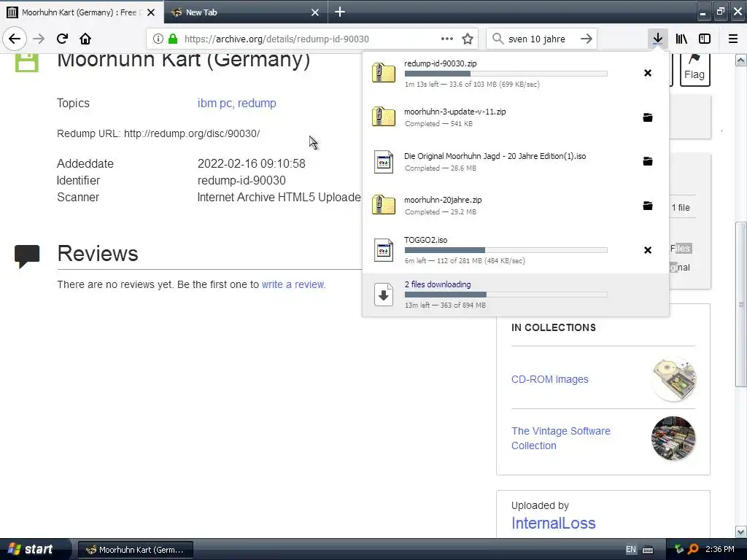
Task: Click the 'write a review' link
Action: click(x=293, y=284)
